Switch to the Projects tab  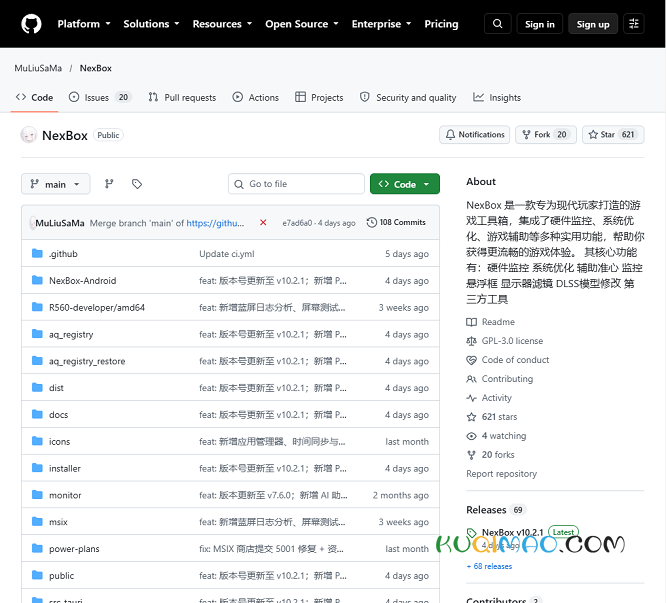click(x=319, y=97)
